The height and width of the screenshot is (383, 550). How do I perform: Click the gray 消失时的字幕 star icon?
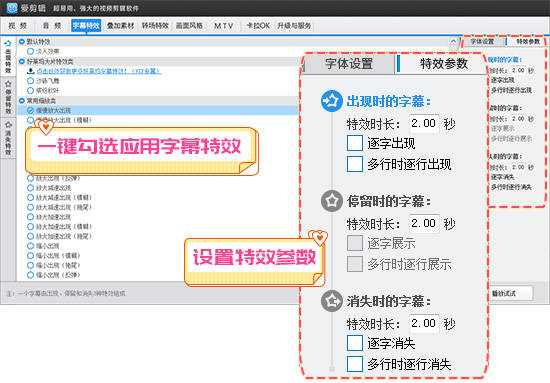click(331, 301)
